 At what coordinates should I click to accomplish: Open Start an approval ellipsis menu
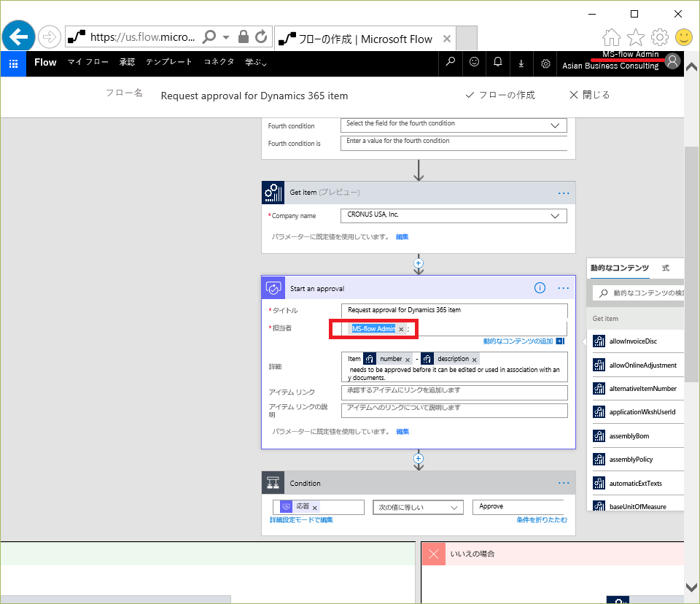coord(564,288)
